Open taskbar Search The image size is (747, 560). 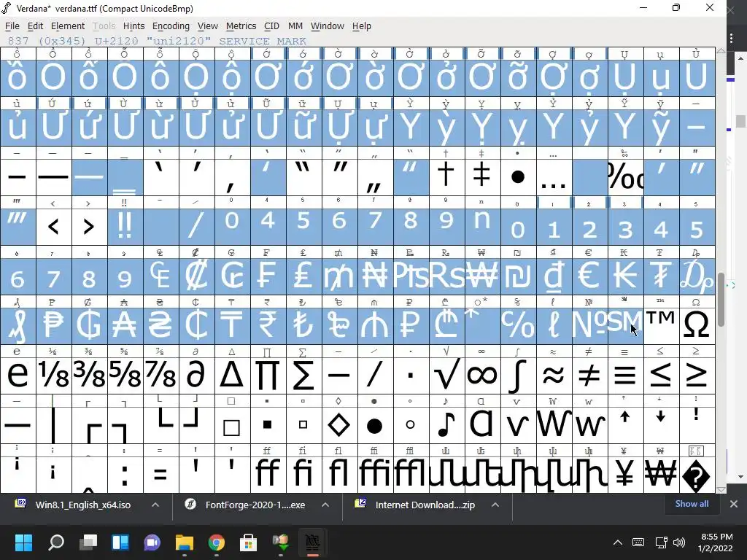(56, 542)
